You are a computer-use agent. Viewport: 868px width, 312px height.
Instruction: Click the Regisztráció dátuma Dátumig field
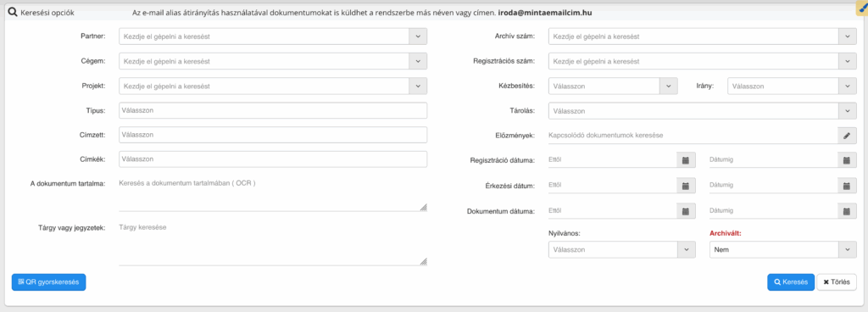773,160
